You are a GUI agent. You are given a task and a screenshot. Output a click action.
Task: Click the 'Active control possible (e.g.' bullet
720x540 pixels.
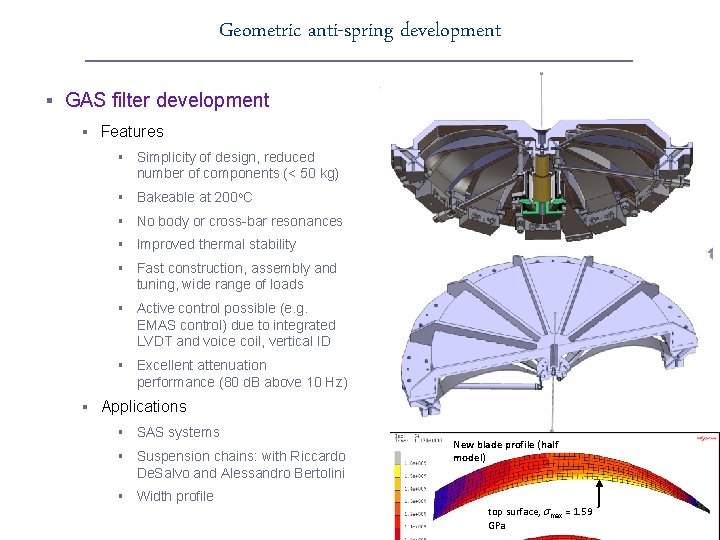pos(222,308)
